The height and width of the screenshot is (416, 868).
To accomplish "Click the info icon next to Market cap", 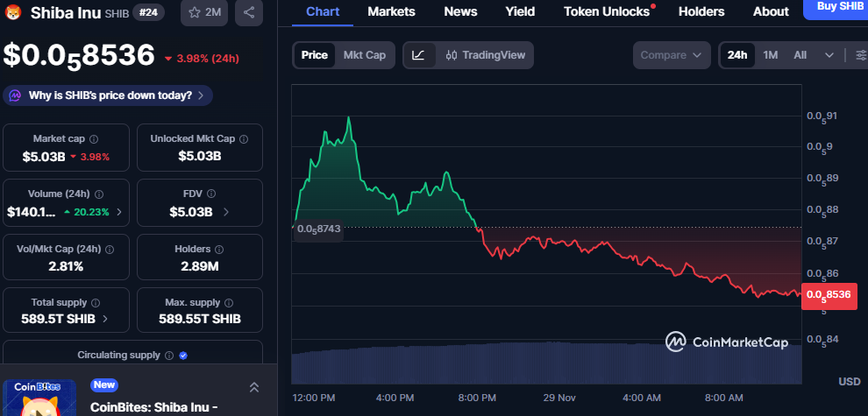I will [x=94, y=139].
